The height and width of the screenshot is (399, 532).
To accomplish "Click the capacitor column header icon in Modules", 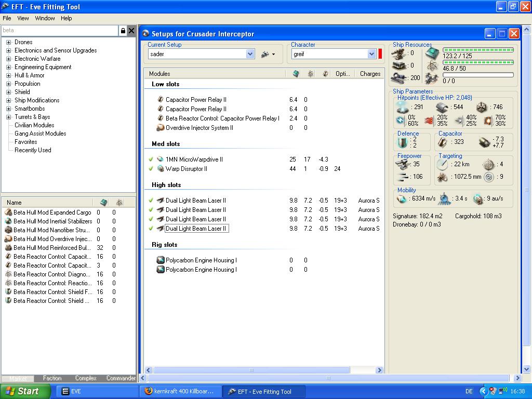I will pos(325,74).
